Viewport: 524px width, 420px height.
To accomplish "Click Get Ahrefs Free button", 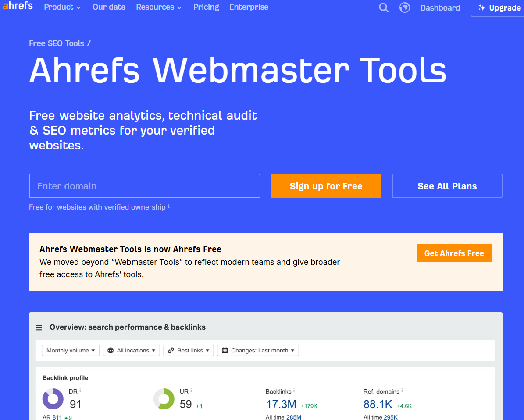I will [x=454, y=253].
